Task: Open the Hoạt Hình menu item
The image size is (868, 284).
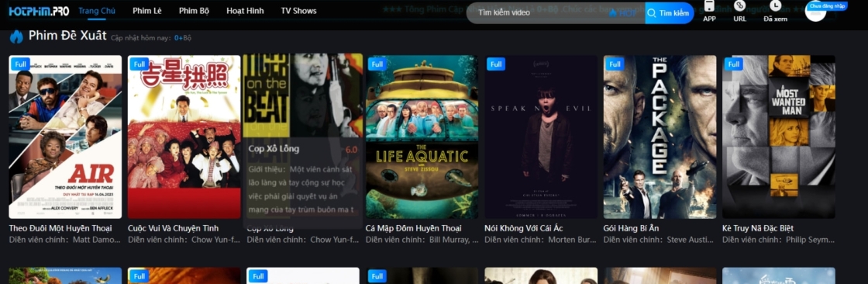Action: click(245, 11)
